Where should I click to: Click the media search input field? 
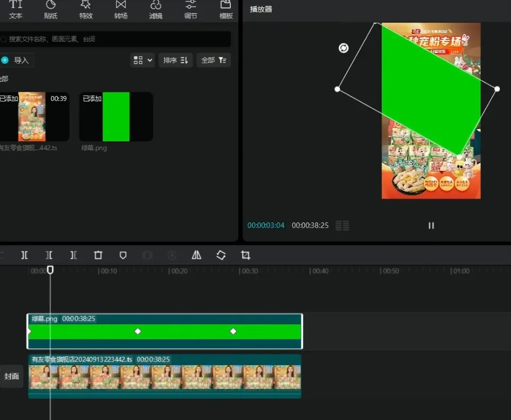click(x=117, y=39)
